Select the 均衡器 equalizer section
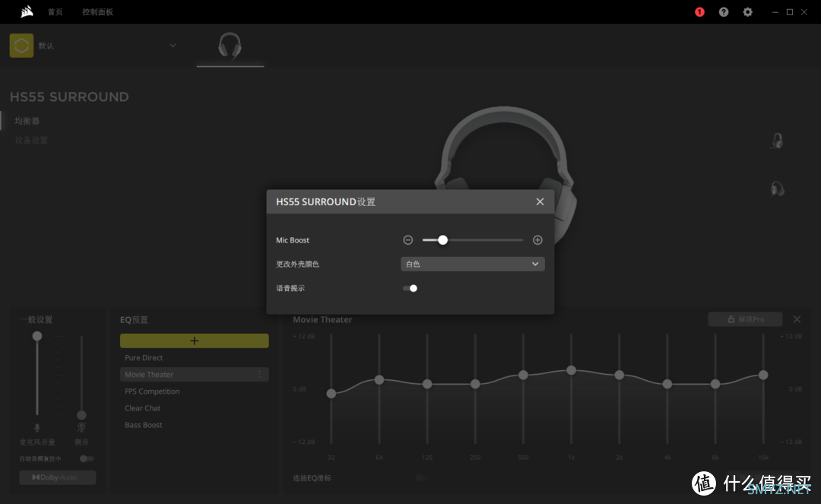The image size is (821, 504). click(27, 121)
